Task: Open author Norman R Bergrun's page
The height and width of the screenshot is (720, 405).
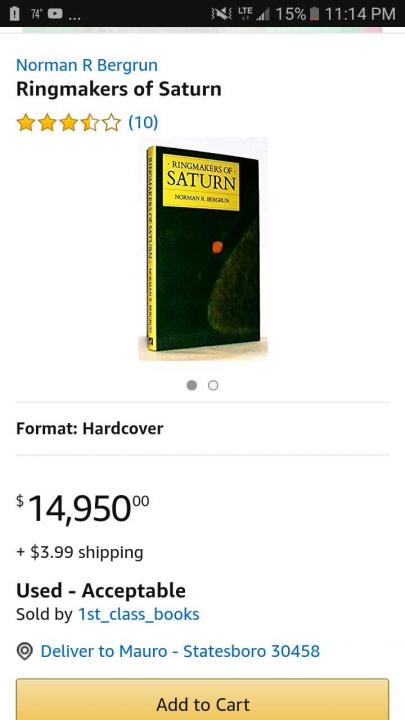Action: click(x=87, y=65)
